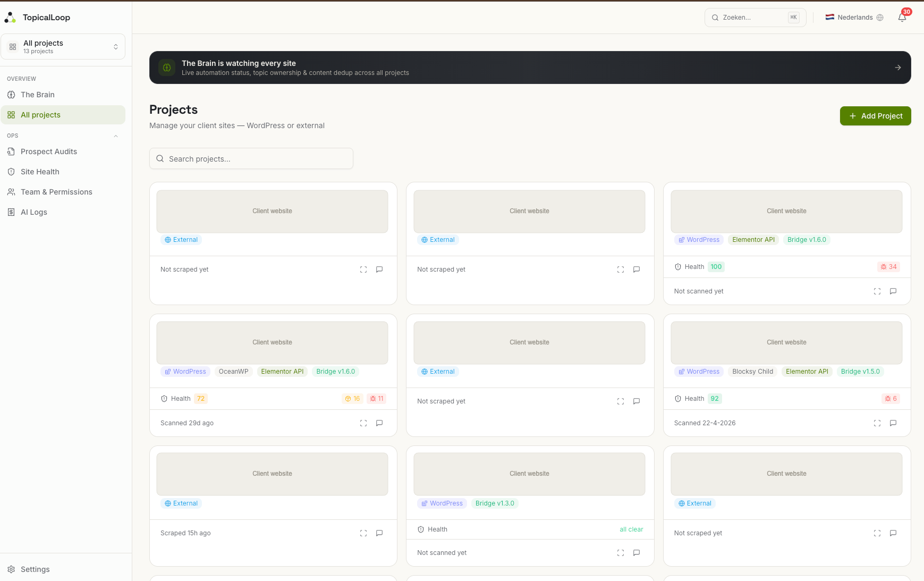Click the shield icon beside Health 72

[164, 399]
